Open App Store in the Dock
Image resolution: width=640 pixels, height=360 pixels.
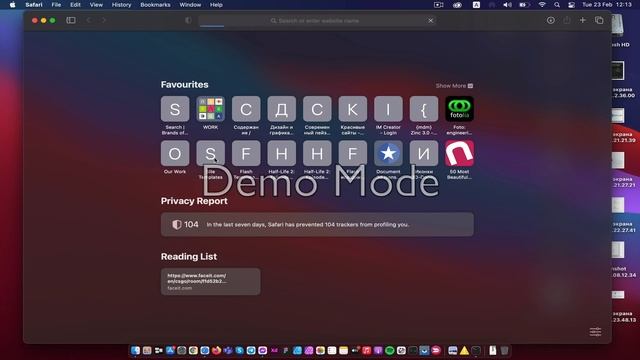(x=170, y=350)
